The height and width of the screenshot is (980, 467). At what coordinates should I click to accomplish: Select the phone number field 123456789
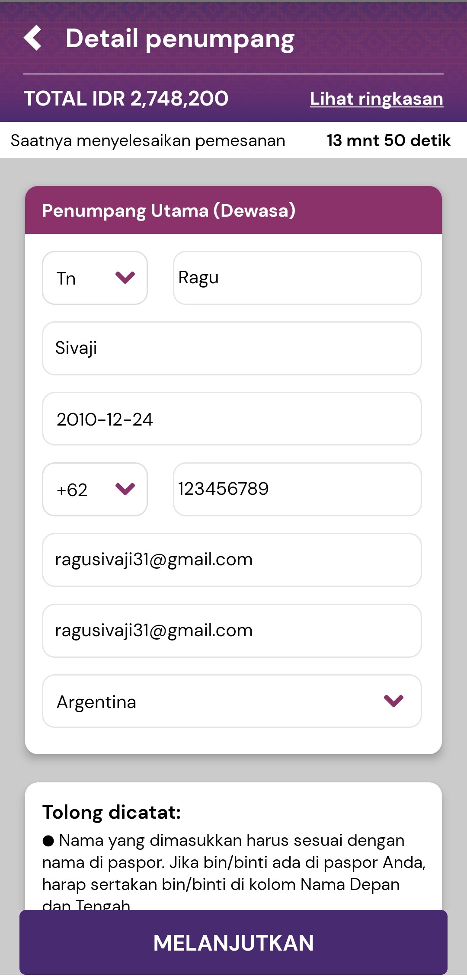[x=297, y=489]
